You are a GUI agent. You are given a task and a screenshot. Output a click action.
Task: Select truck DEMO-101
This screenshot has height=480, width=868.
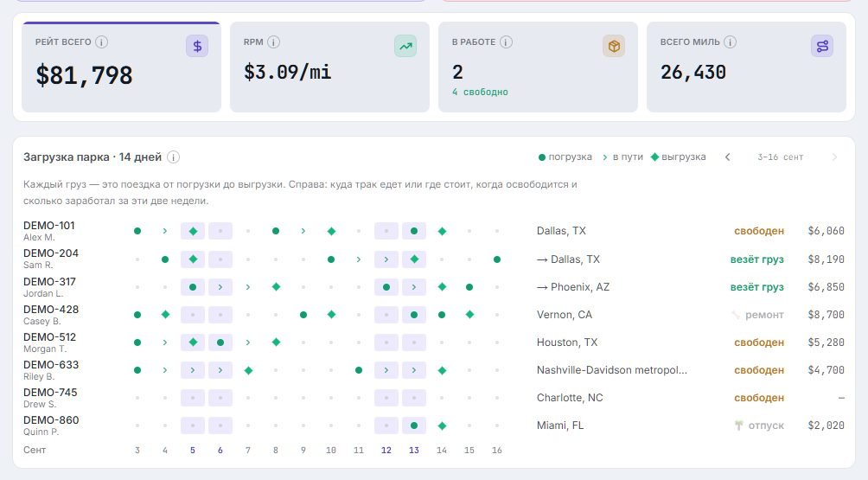48,226
